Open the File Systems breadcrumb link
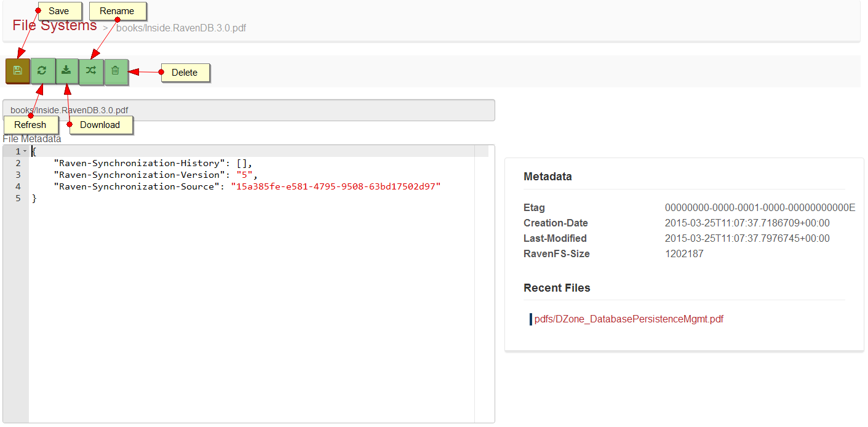Viewport: 868px width, 427px height. pyautogui.click(x=55, y=26)
